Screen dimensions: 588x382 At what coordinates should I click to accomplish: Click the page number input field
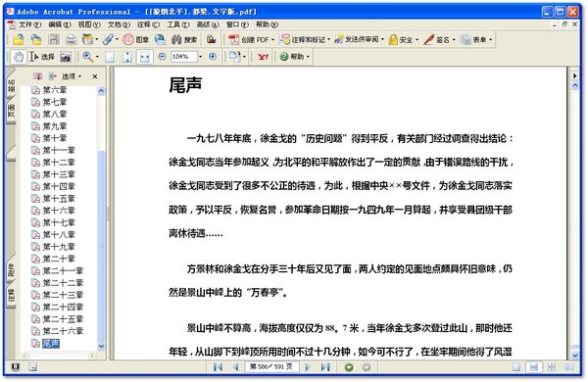tap(271, 367)
